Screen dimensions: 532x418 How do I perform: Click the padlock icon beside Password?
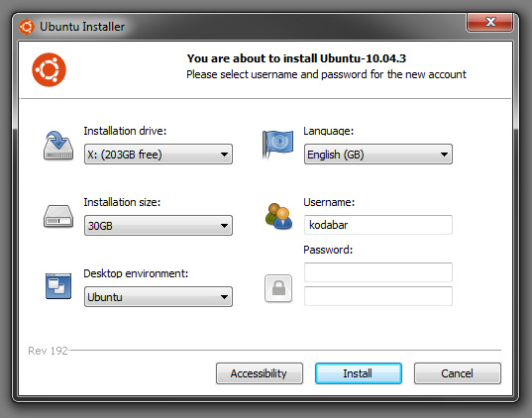[278, 288]
